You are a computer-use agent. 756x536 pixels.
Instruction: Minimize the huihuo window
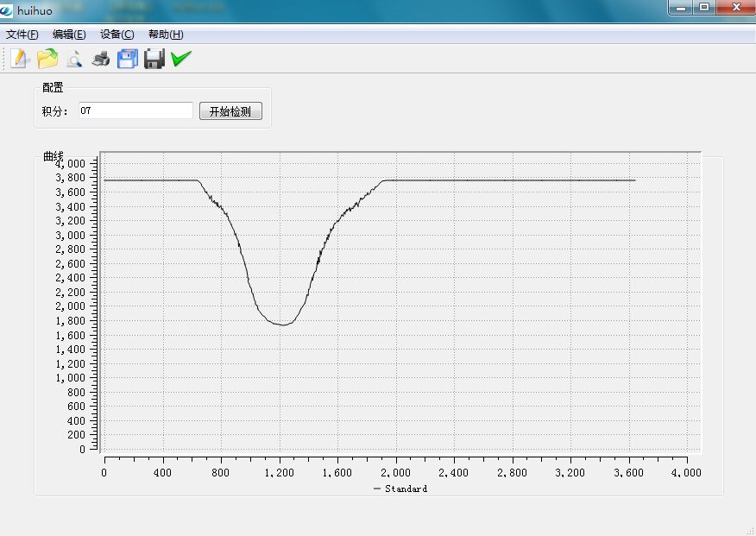tap(681, 7)
